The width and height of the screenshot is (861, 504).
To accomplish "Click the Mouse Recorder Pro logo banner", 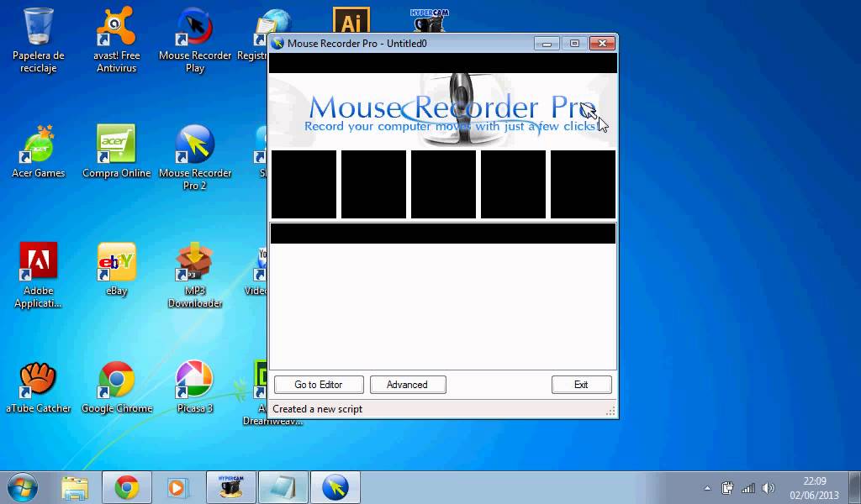I will pyautogui.click(x=442, y=111).
